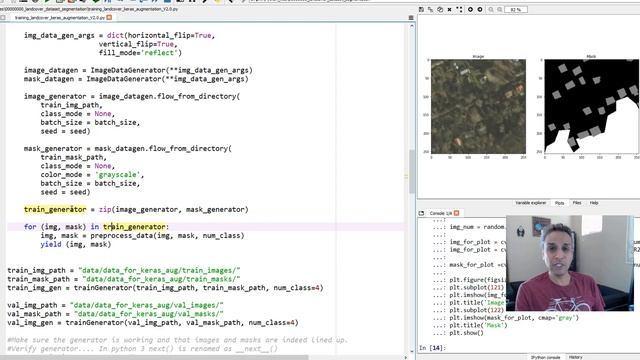Open the console tabs browse icon

[x=421, y=213]
